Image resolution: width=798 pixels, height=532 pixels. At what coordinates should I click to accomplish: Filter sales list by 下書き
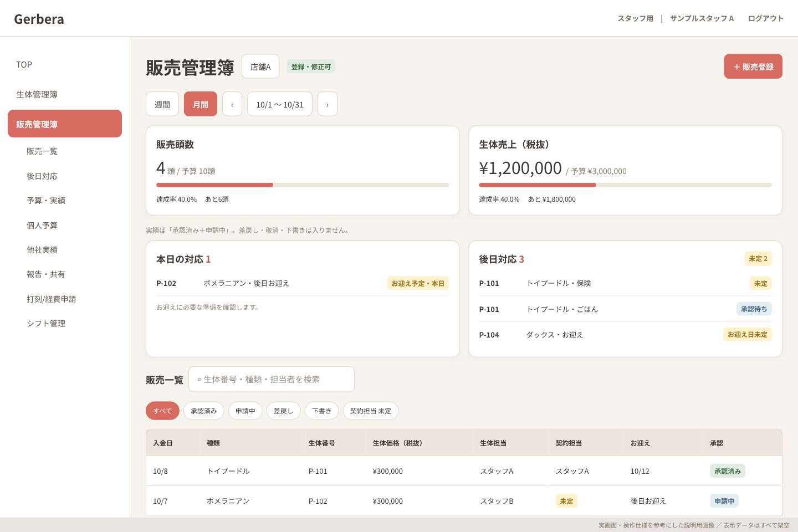point(321,411)
